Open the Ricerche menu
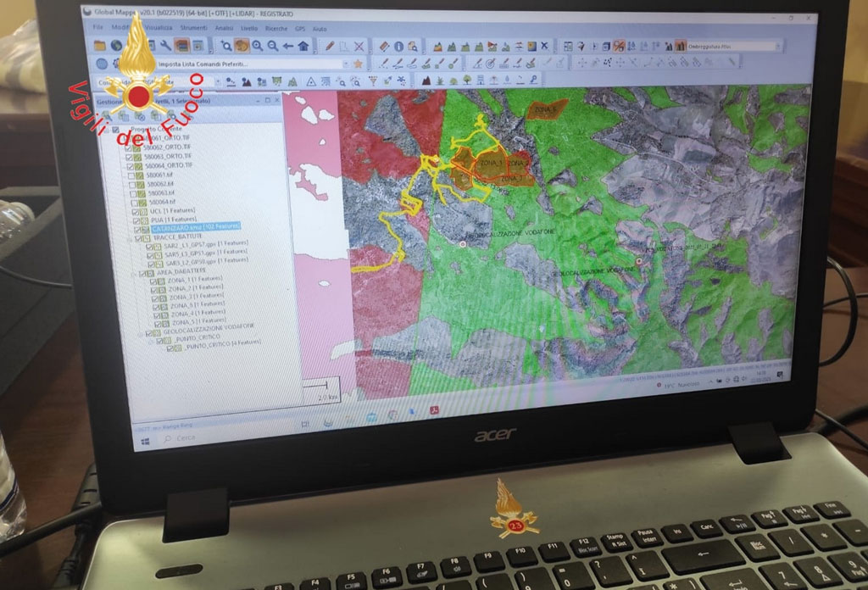 (x=276, y=28)
